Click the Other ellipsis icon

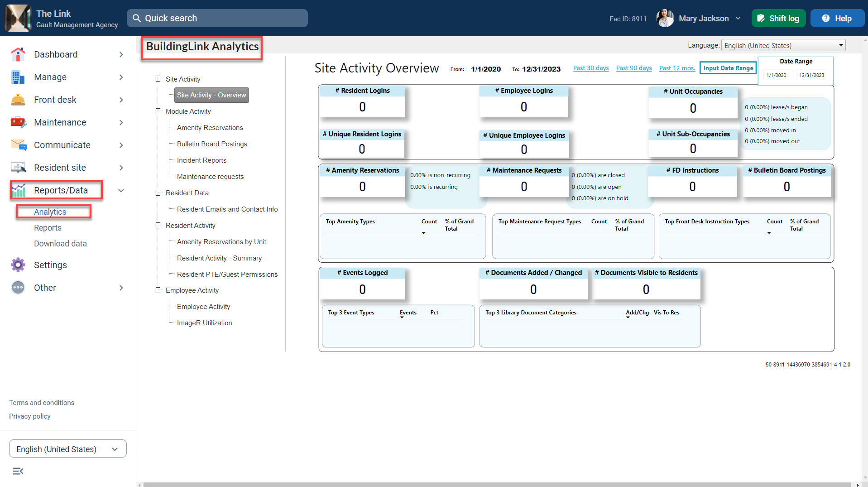18,288
